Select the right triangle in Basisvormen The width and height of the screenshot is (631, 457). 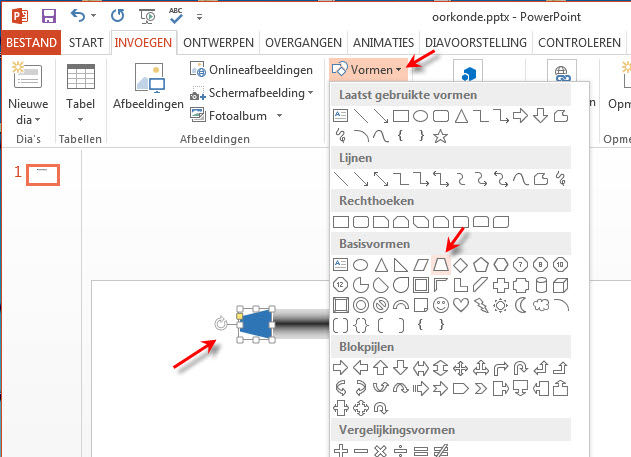point(400,265)
